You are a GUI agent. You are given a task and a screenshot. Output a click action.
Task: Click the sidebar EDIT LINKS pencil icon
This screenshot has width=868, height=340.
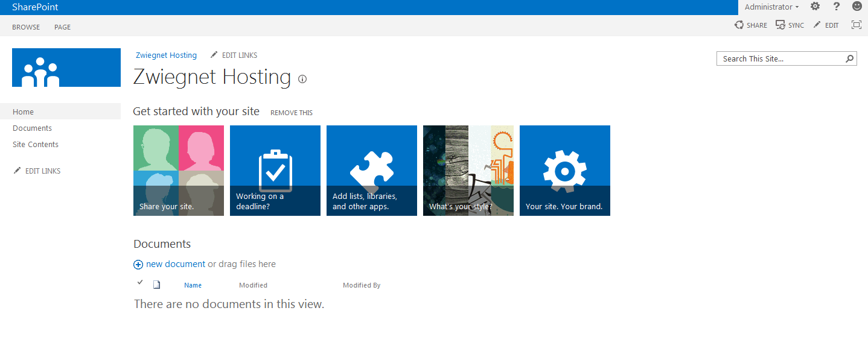[17, 171]
